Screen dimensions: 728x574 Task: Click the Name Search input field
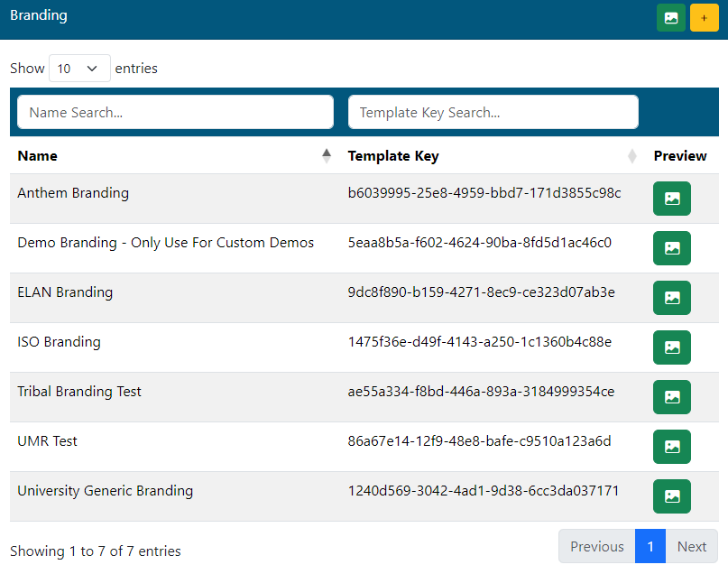pos(175,113)
